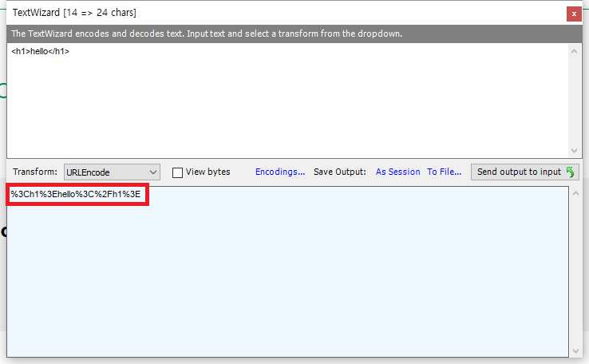Save output As Session

tap(397, 172)
